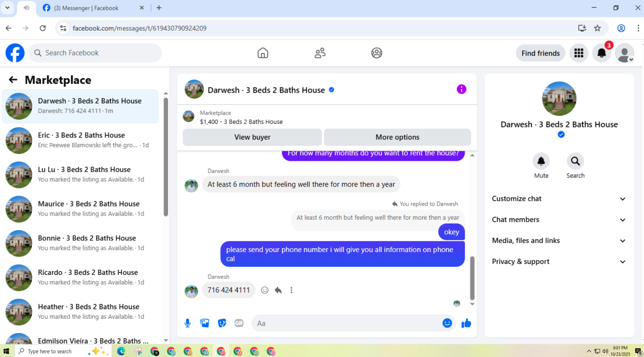Viewport: 644px width, 357px height.
Task: Open the purple conversation information icon
Action: coord(461,89)
